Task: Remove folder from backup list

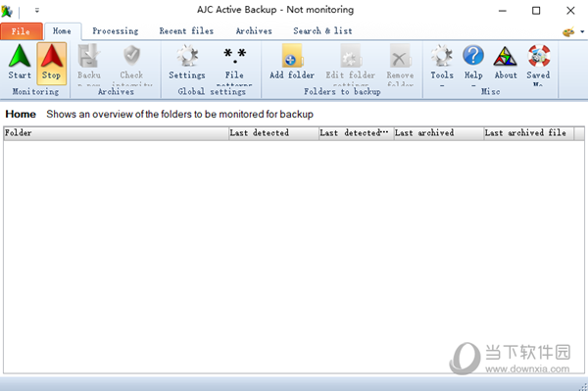Action: click(x=400, y=64)
